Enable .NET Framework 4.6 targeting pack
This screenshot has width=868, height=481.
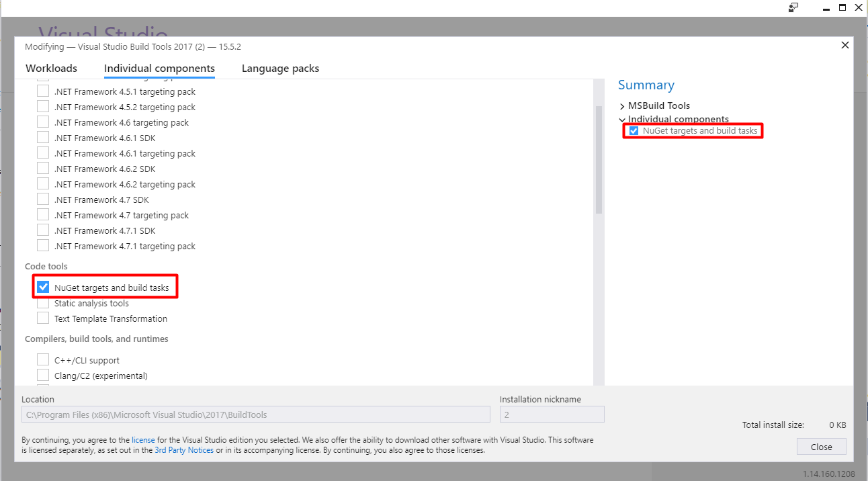pos(43,122)
